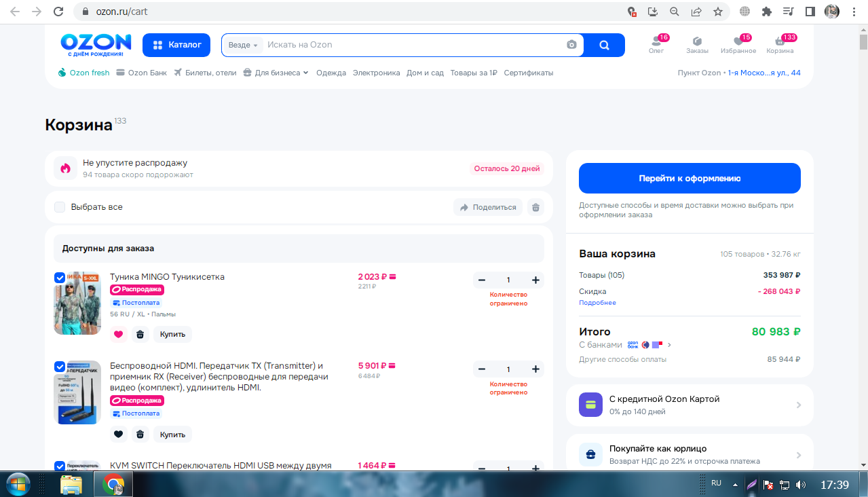Reload the page with refresh icon
The height and width of the screenshot is (497, 868).
[58, 12]
